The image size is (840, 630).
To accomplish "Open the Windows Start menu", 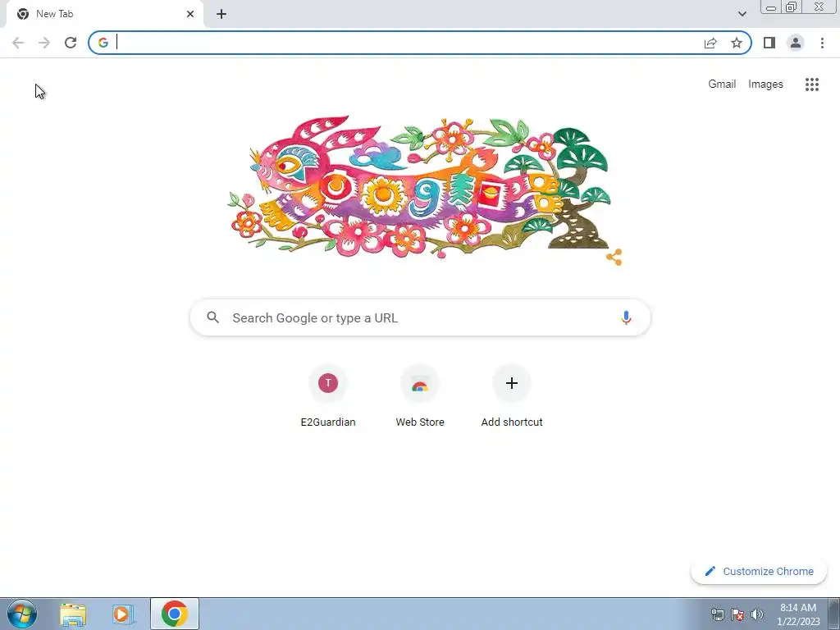I will 22,614.
